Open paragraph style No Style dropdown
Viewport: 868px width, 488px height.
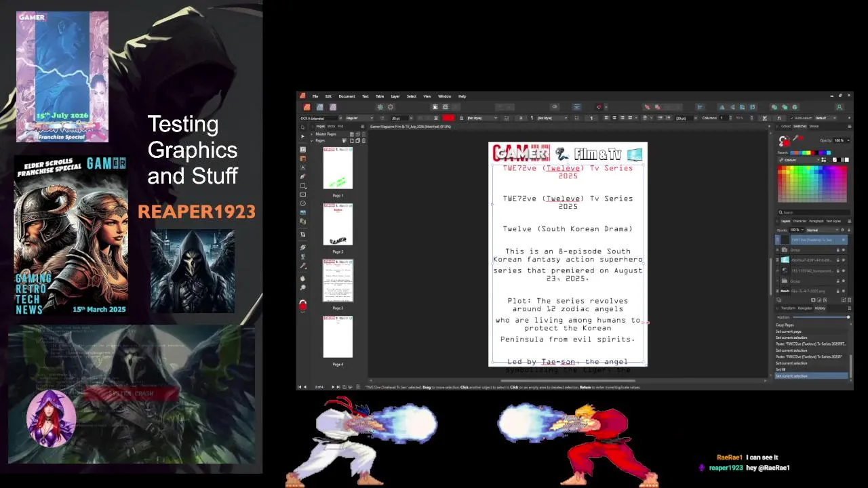(x=551, y=118)
